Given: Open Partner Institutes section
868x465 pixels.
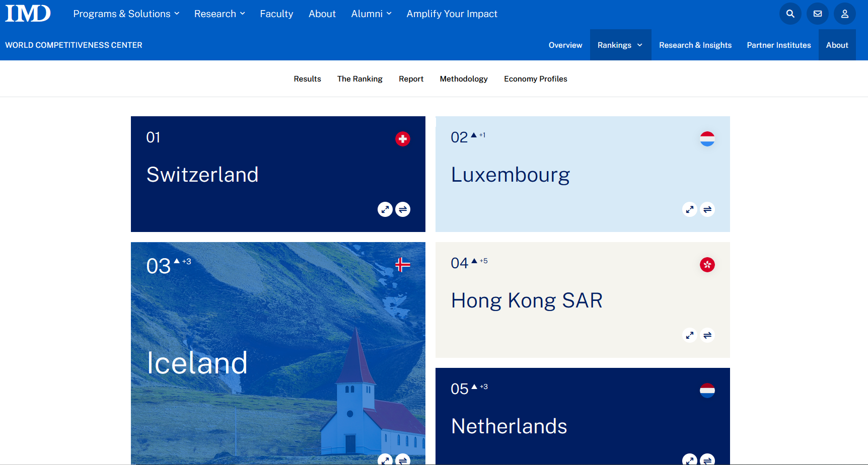Looking at the screenshot, I should [779, 45].
